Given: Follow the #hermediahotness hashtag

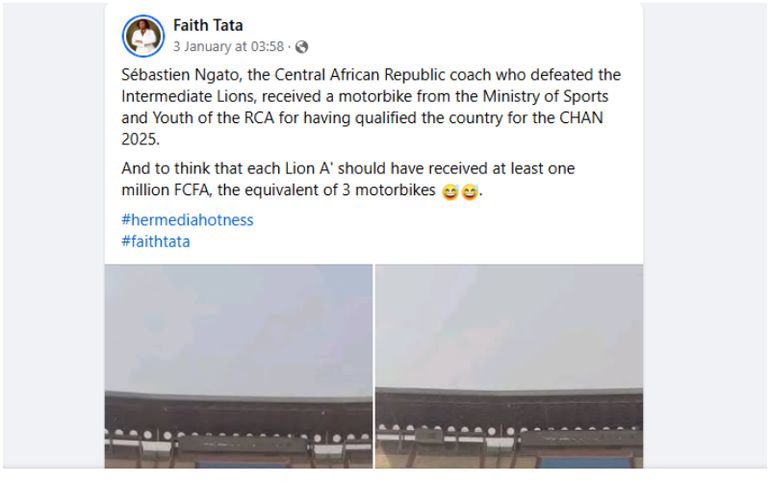Looking at the screenshot, I should pyautogui.click(x=187, y=220).
